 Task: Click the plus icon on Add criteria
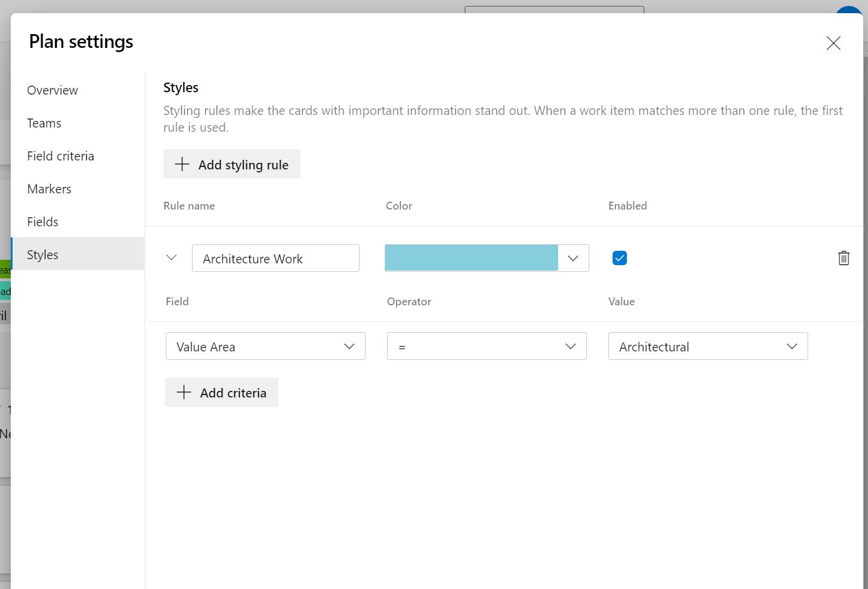184,393
